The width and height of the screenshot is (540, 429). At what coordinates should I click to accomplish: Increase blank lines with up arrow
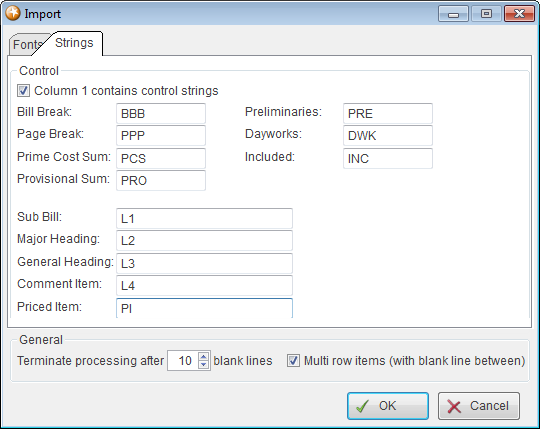pos(204,357)
